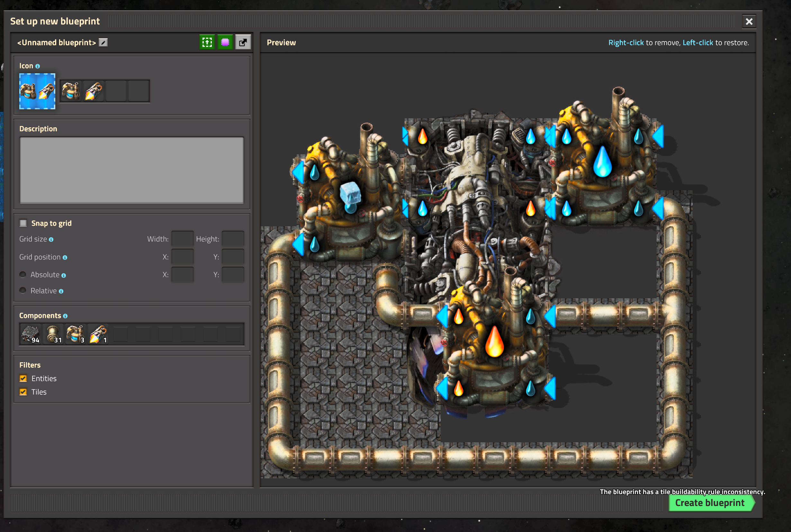
Task: Click the <Unnamed blueprint> title text
Action: [57, 42]
